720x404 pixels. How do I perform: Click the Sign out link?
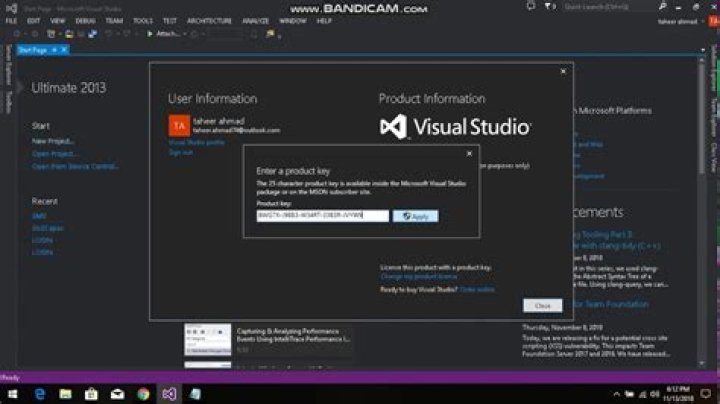pyautogui.click(x=180, y=152)
